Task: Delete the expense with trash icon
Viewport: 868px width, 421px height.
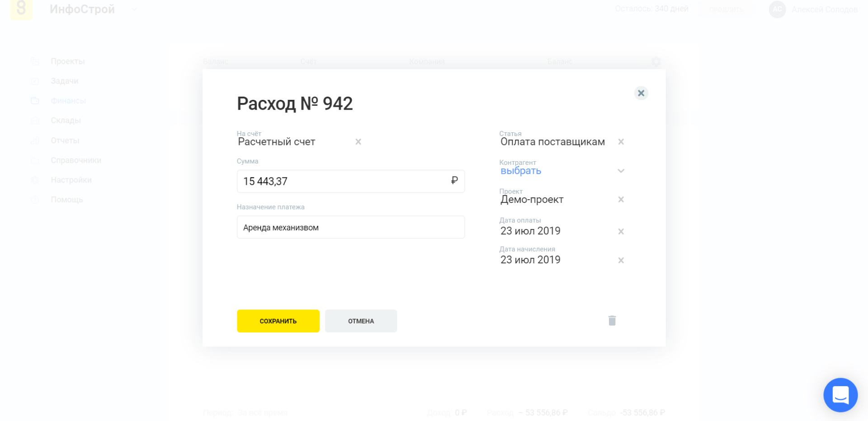Action: click(x=612, y=321)
